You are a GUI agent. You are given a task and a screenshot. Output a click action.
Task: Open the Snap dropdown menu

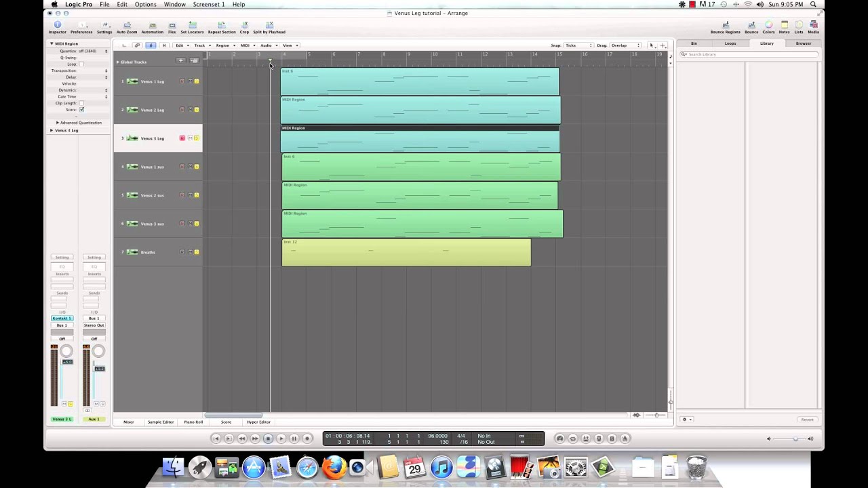click(x=578, y=45)
